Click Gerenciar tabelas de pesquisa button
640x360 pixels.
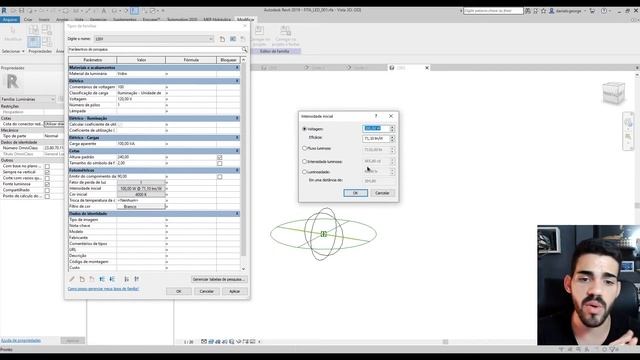pyautogui.click(x=219, y=280)
